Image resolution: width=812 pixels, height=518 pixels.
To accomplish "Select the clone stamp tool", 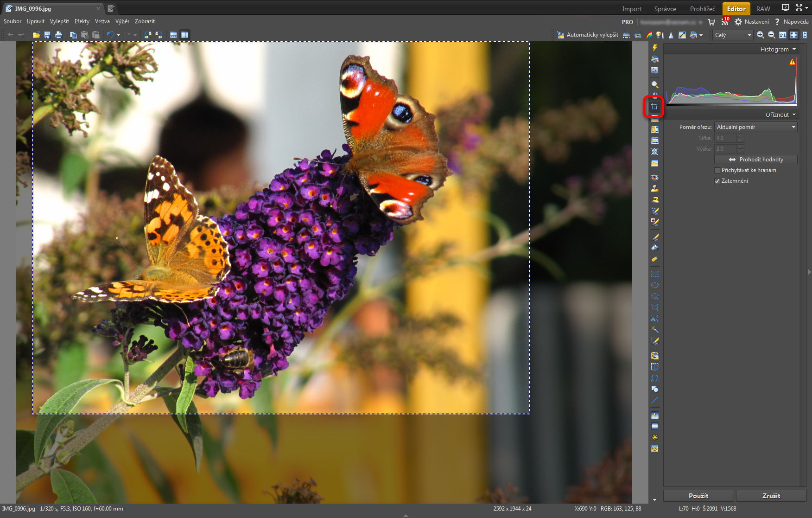I will [654, 189].
